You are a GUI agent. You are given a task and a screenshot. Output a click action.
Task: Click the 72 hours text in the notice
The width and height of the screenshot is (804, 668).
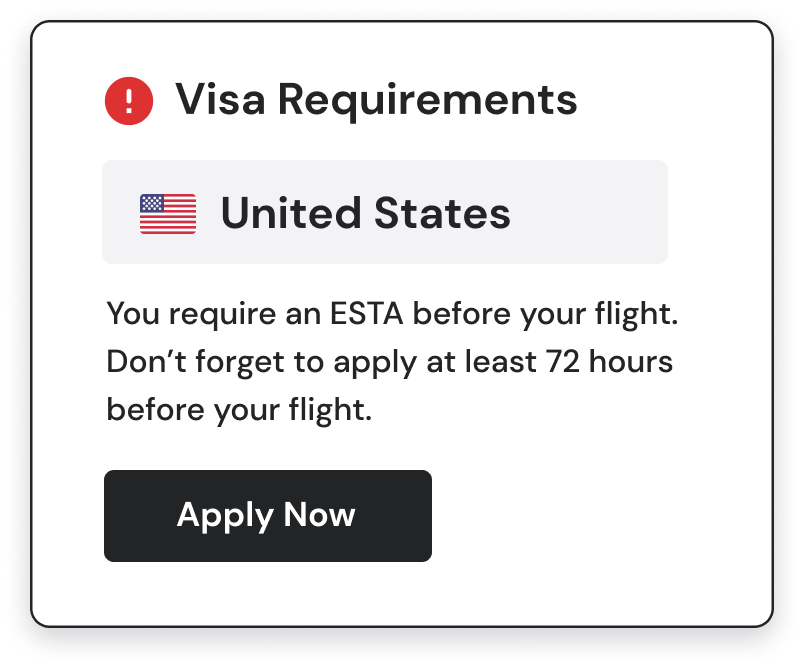pos(609,361)
